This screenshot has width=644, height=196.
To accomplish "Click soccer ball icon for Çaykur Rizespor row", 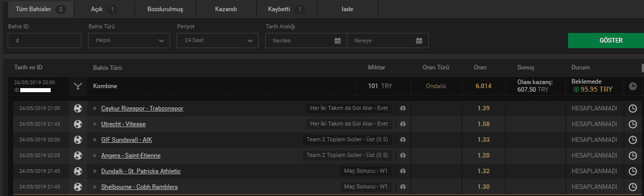I will [77, 108].
